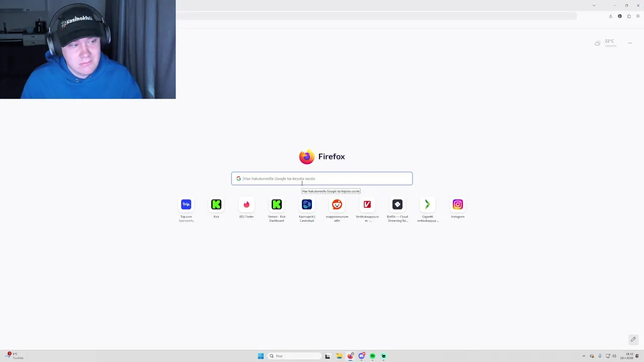Viewport: 644px width, 362px height.
Task: Click the 22°C weather widget
Action: point(605,43)
